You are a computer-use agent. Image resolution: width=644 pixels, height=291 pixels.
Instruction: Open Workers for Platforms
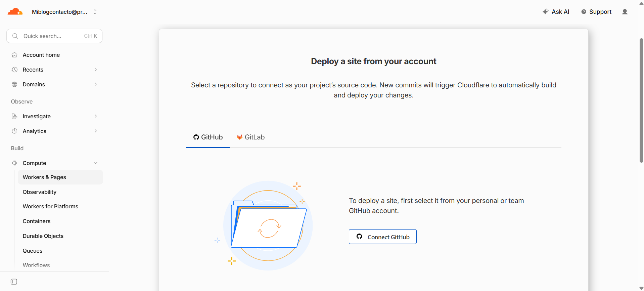(x=50, y=206)
